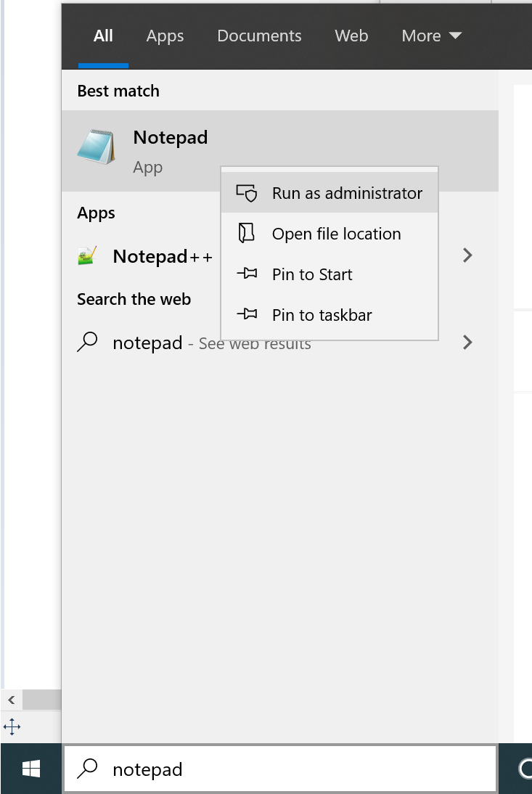
Task: Click the shield icon beside Run as administrator
Action: 247,193
